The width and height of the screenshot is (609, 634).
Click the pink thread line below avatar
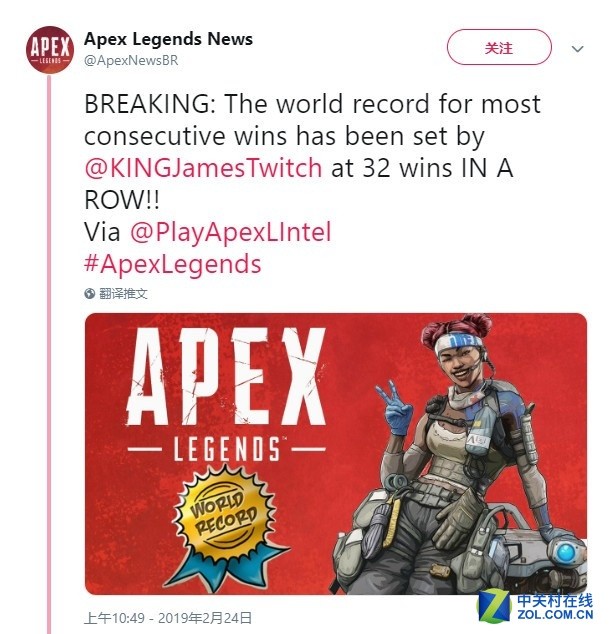point(49,354)
